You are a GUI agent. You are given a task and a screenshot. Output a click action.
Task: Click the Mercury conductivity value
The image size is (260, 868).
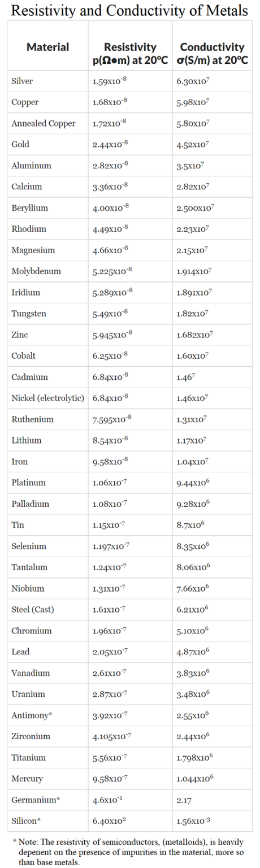[195, 779]
